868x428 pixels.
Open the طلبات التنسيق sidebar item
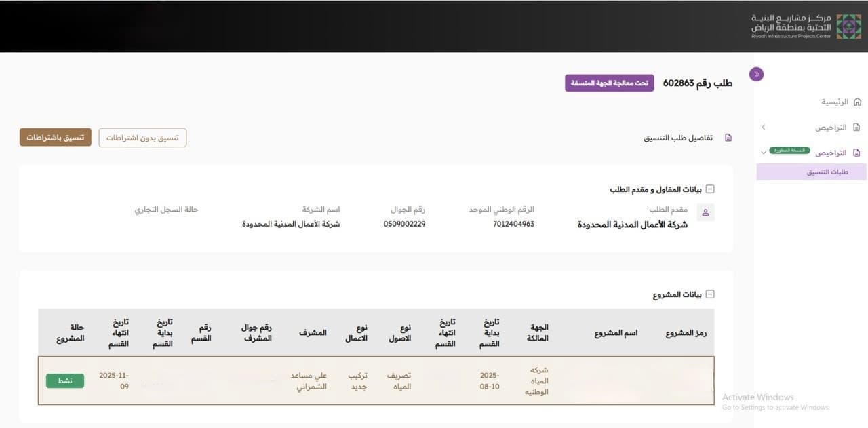(827, 172)
